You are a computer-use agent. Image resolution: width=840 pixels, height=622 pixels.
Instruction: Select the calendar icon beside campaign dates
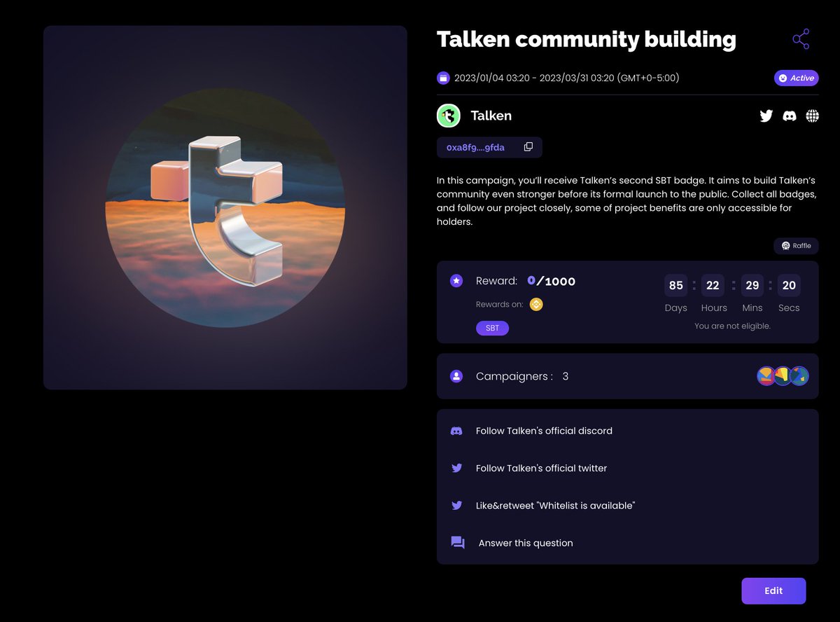[443, 78]
